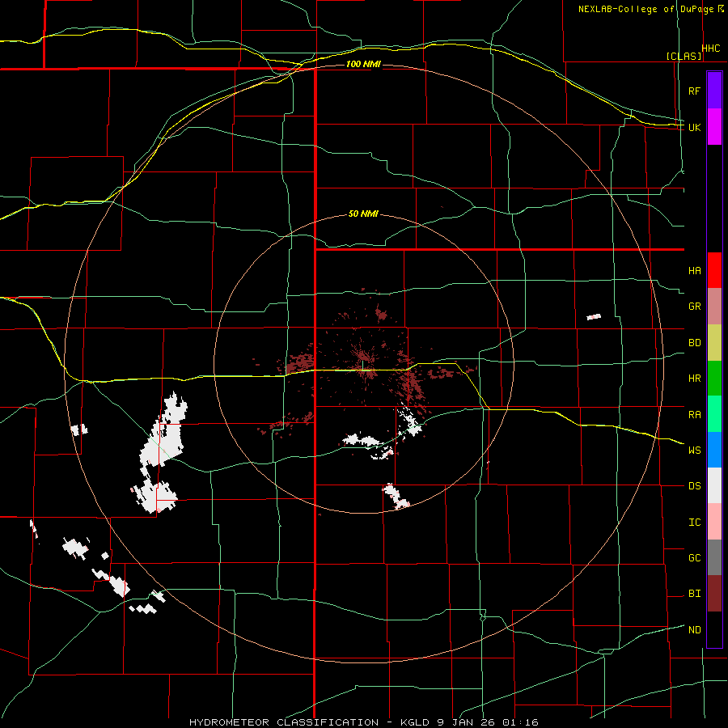This screenshot has width=728, height=728.
Task: Click the 'ND' legend label
Action: click(x=694, y=630)
